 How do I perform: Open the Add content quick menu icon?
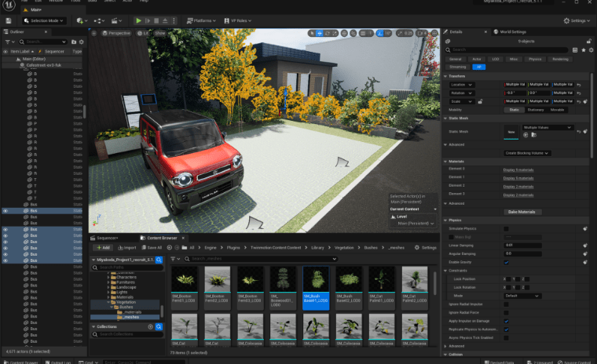(x=82, y=20)
